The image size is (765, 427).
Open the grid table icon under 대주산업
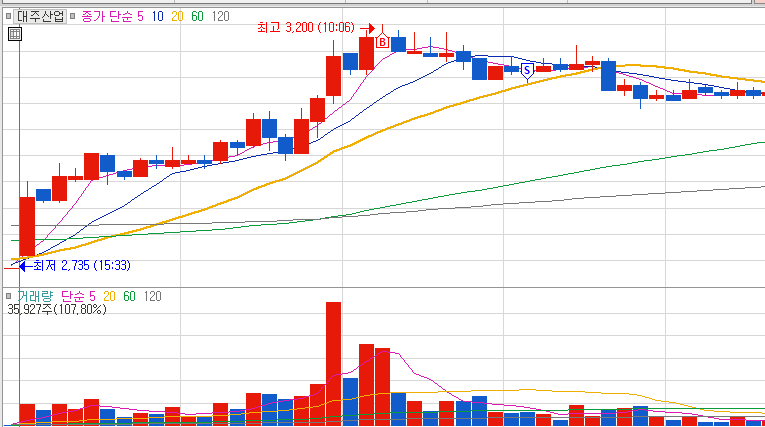(x=15, y=34)
